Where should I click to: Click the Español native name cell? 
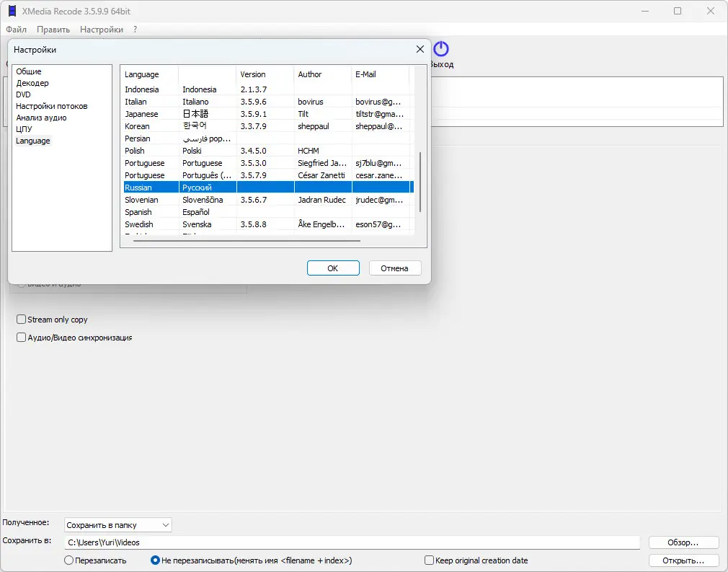pyautogui.click(x=196, y=212)
